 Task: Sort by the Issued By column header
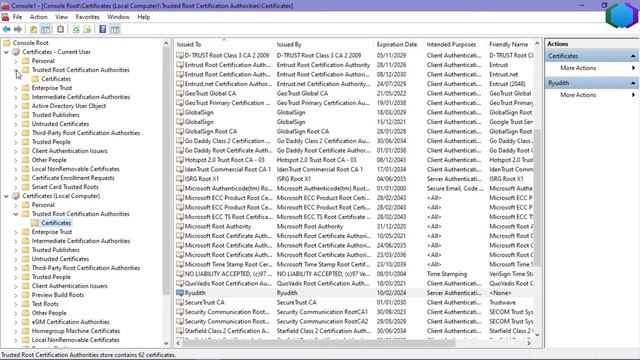pyautogui.click(x=324, y=44)
